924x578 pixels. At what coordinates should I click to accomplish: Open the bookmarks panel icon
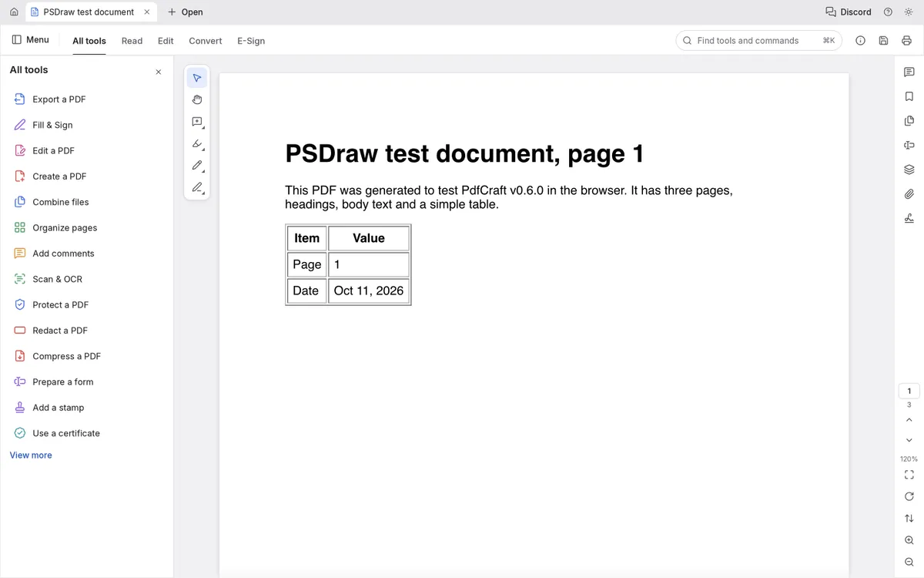[x=909, y=96]
